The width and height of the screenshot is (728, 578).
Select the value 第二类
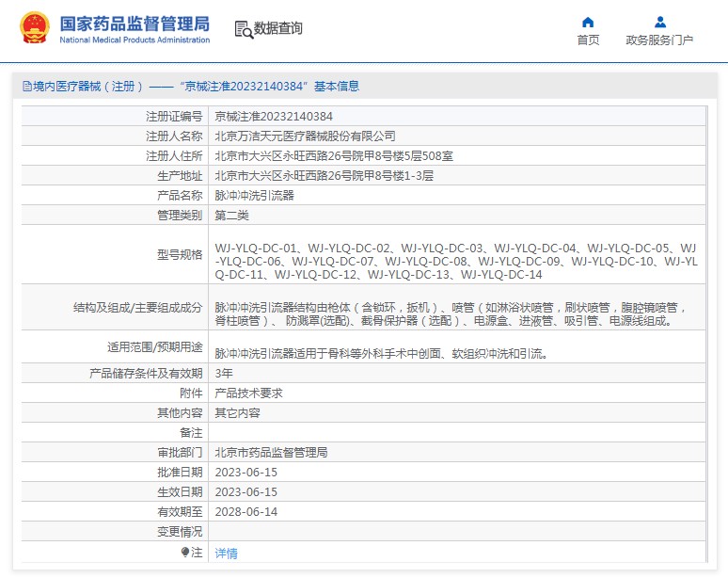pos(231,216)
